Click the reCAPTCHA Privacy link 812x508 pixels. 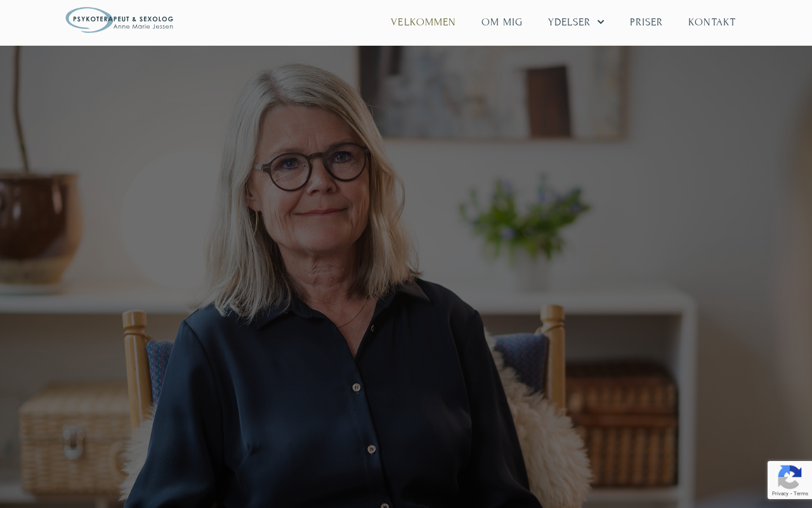pyautogui.click(x=780, y=493)
